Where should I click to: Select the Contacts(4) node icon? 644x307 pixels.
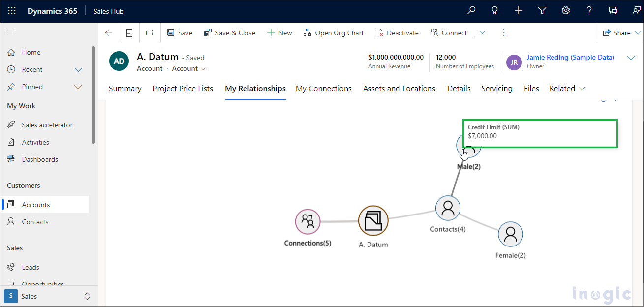(448, 208)
